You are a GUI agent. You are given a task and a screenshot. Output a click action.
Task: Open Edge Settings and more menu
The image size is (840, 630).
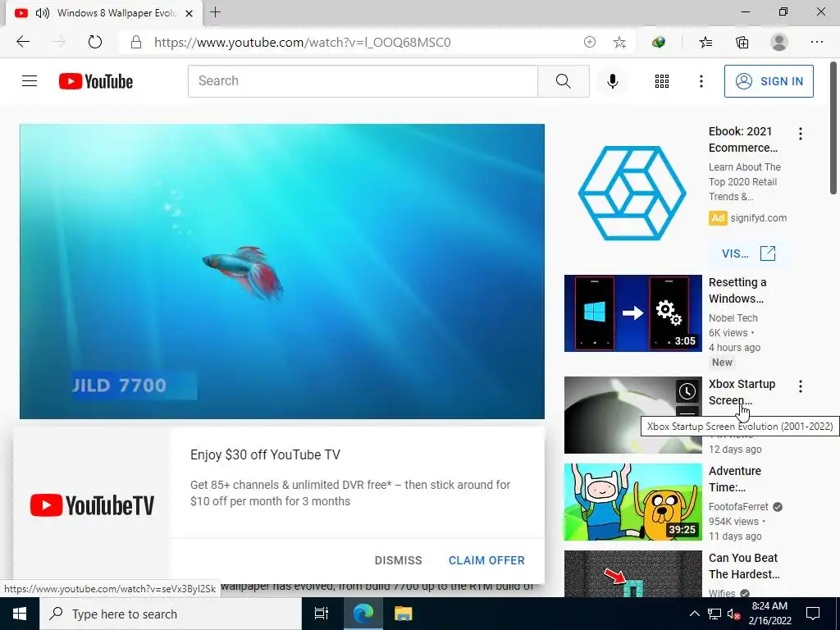(x=816, y=42)
